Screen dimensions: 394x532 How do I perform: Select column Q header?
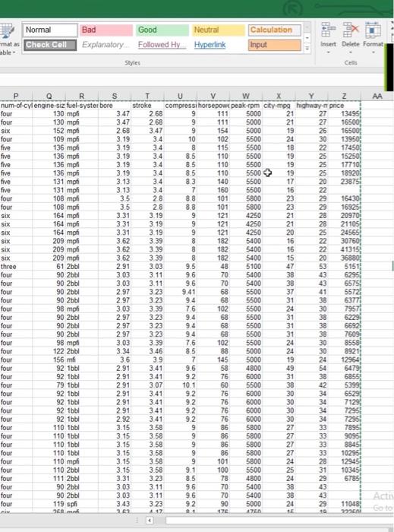pyautogui.click(x=49, y=97)
